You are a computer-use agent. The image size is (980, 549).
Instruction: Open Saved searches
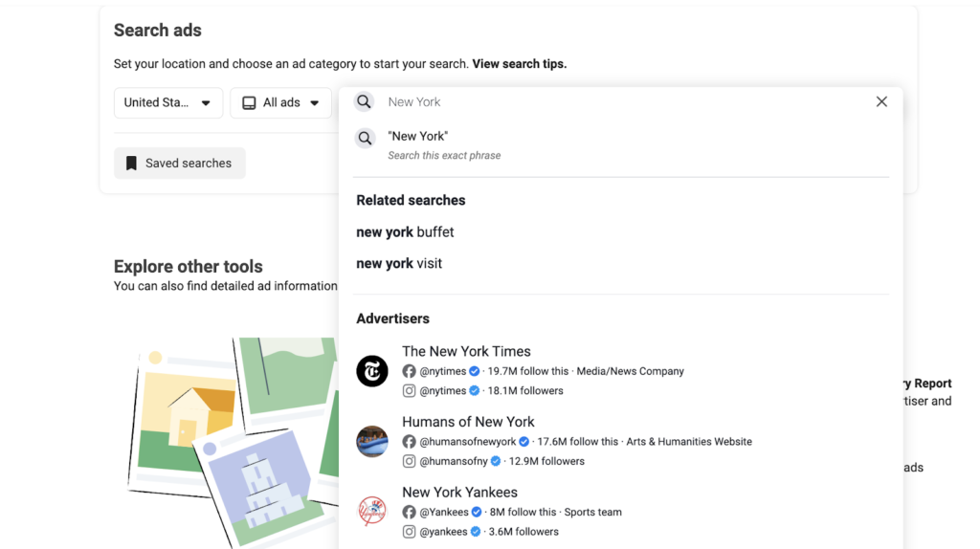tap(179, 164)
